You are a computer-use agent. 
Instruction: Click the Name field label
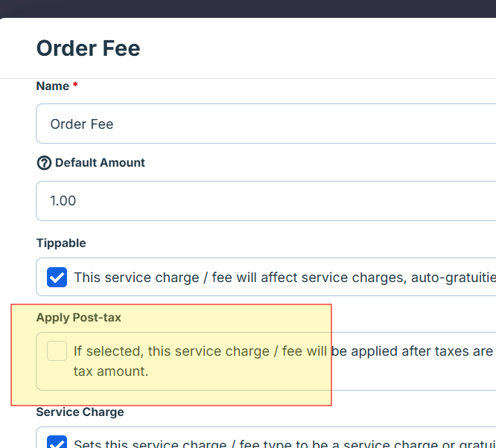pos(52,86)
